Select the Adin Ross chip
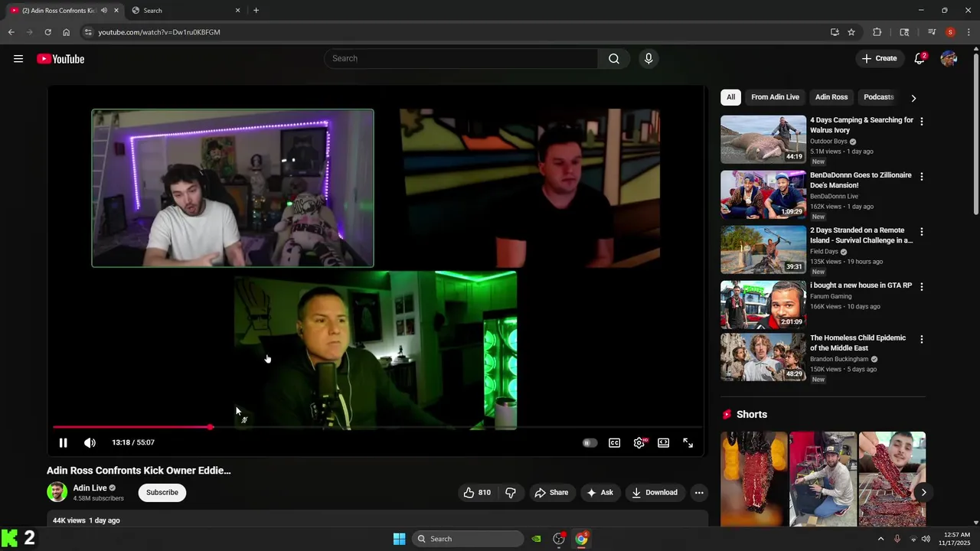980x551 pixels. coord(831,97)
